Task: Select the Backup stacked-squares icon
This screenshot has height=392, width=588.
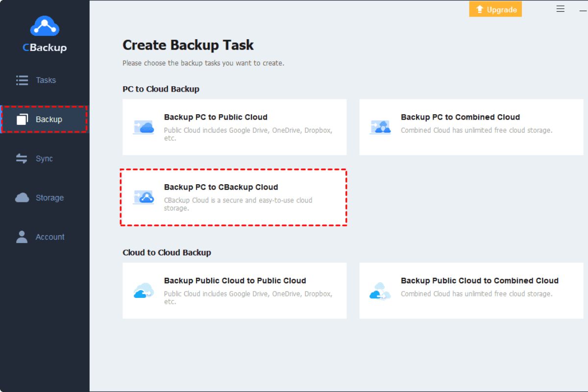Action: 22,119
